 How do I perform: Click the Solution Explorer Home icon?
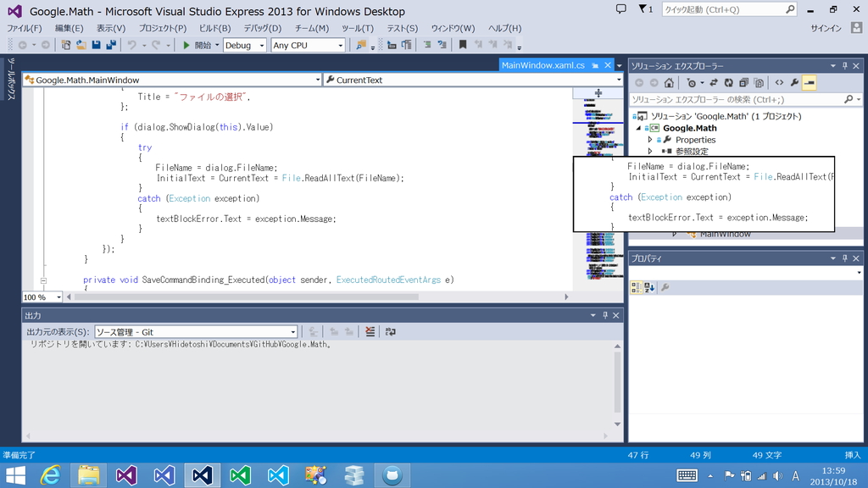pos(669,83)
